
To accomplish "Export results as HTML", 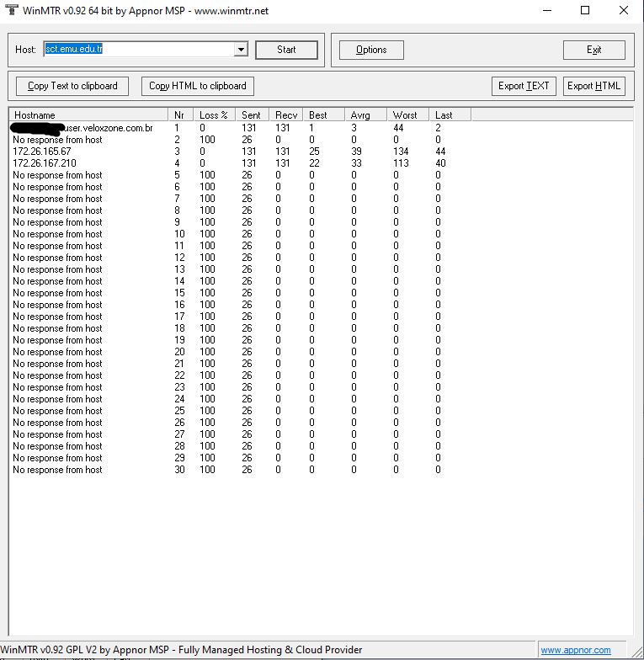I will (x=593, y=86).
